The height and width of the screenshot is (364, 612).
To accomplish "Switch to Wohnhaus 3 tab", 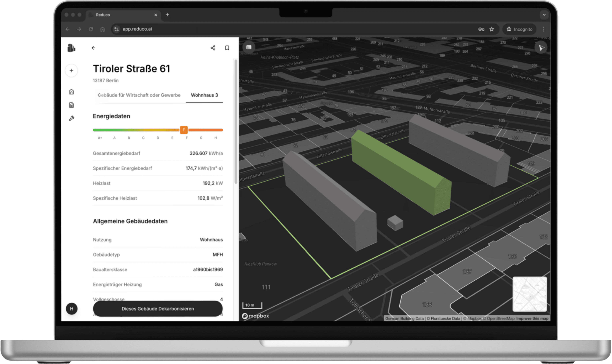I will 204,95.
